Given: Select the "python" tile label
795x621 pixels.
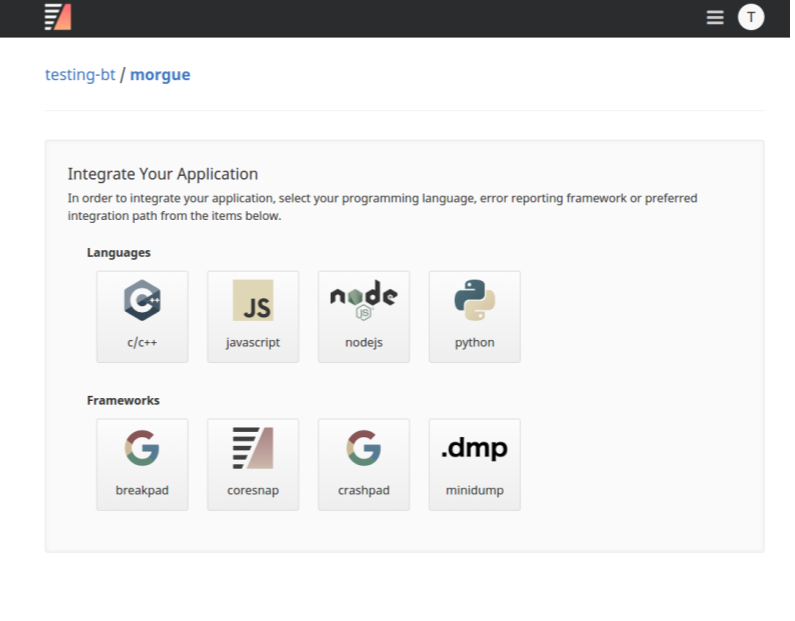Looking at the screenshot, I should tap(474, 342).
